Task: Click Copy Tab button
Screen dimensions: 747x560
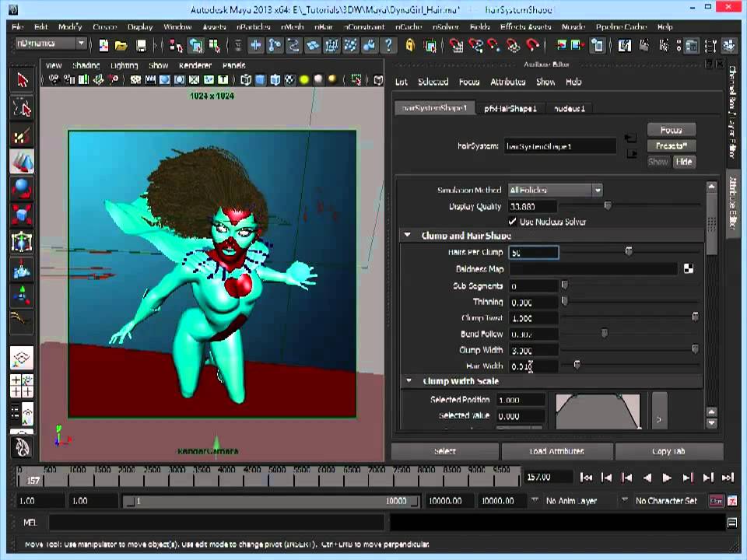Action: (669, 451)
